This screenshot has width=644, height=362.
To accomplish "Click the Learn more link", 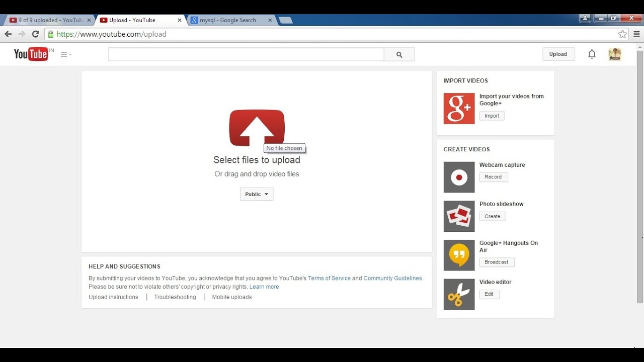I will 264,287.
